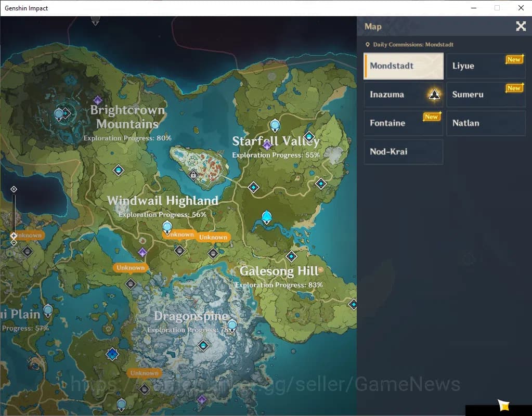Switch to the Liyue region
The width and height of the screenshot is (532, 416).
(x=486, y=66)
